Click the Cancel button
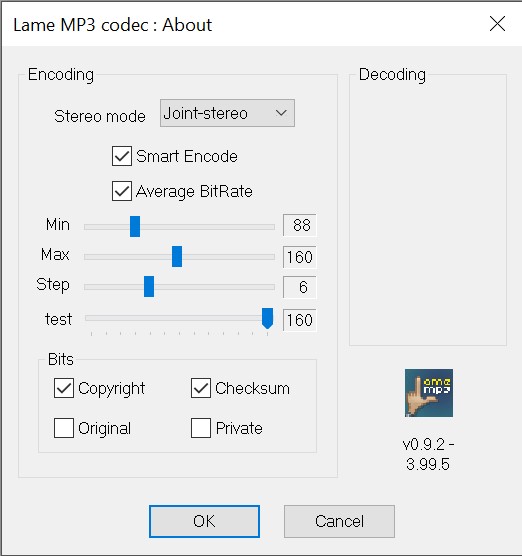This screenshot has width=522, height=556. tap(339, 521)
